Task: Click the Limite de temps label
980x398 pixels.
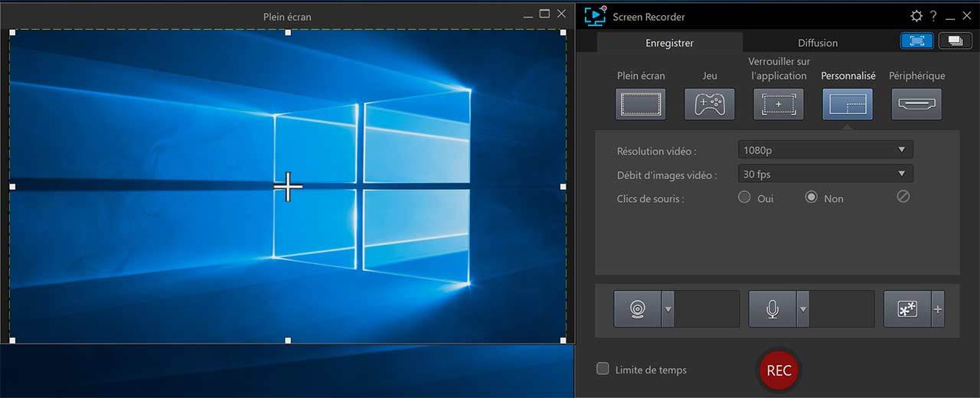Action: [651, 370]
